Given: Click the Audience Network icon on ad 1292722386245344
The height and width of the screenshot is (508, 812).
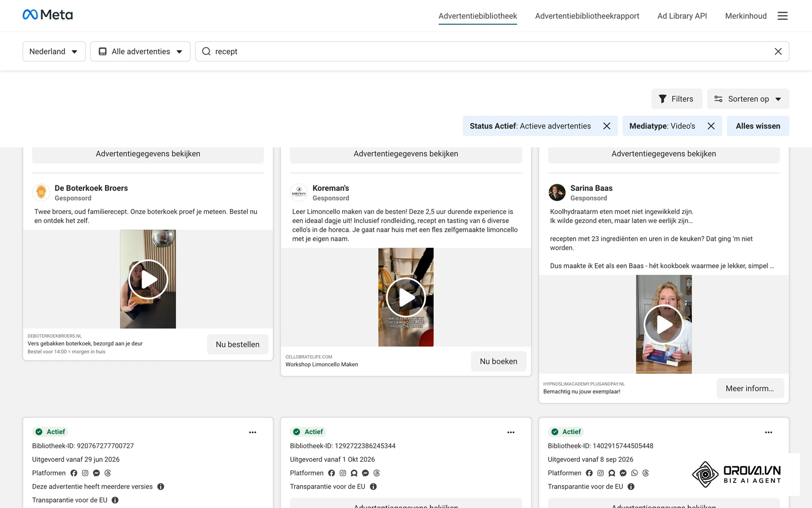Looking at the screenshot, I should [354, 473].
